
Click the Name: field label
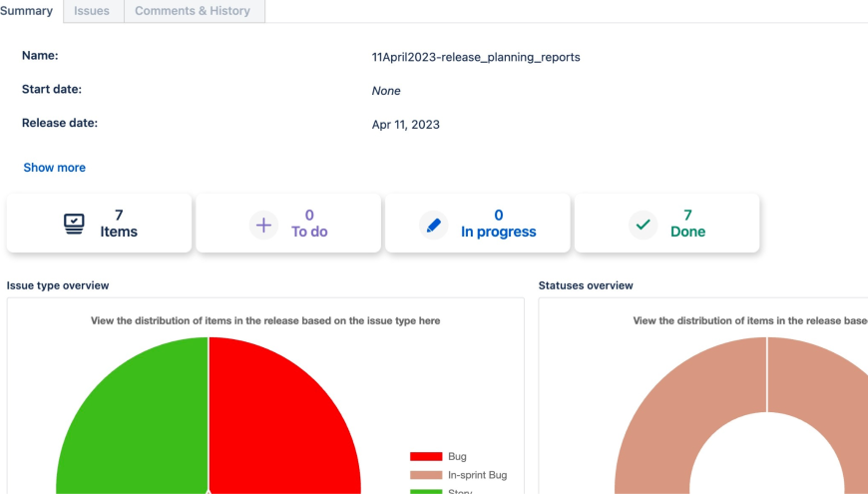tap(40, 55)
